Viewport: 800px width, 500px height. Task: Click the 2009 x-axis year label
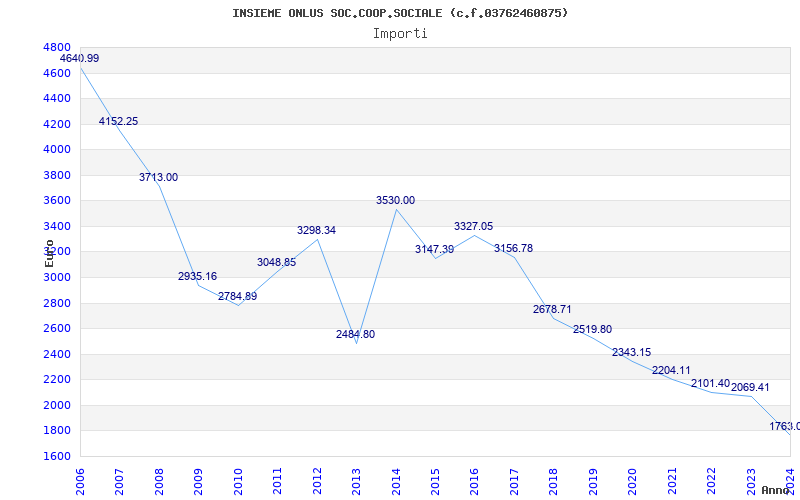198,482
